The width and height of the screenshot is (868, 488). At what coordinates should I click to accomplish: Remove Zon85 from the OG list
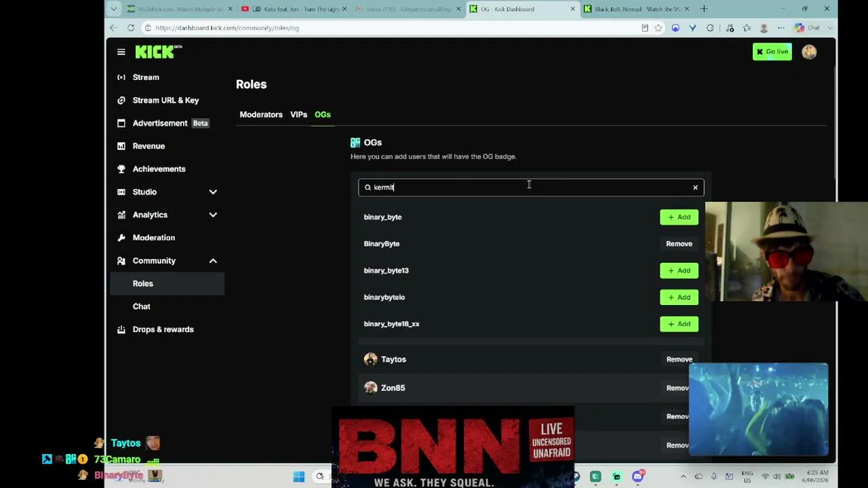tap(677, 388)
